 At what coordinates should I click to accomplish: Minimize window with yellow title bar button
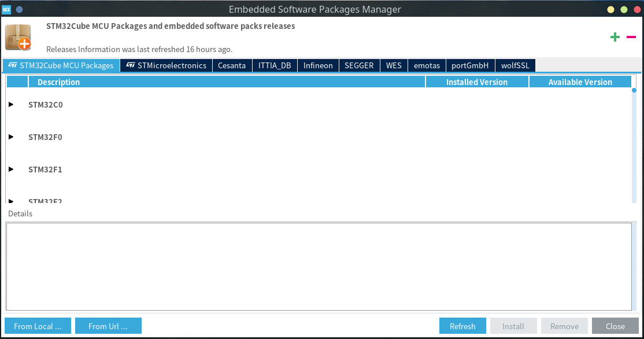click(x=610, y=9)
